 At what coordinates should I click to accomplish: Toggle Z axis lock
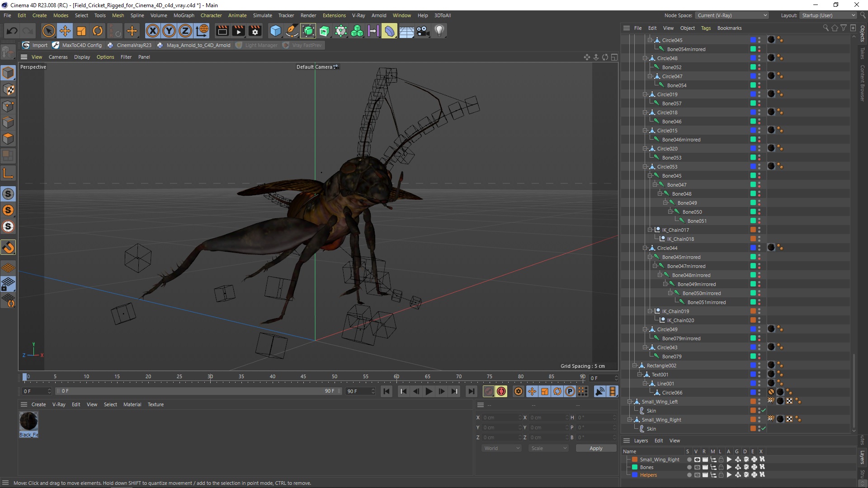[185, 31]
